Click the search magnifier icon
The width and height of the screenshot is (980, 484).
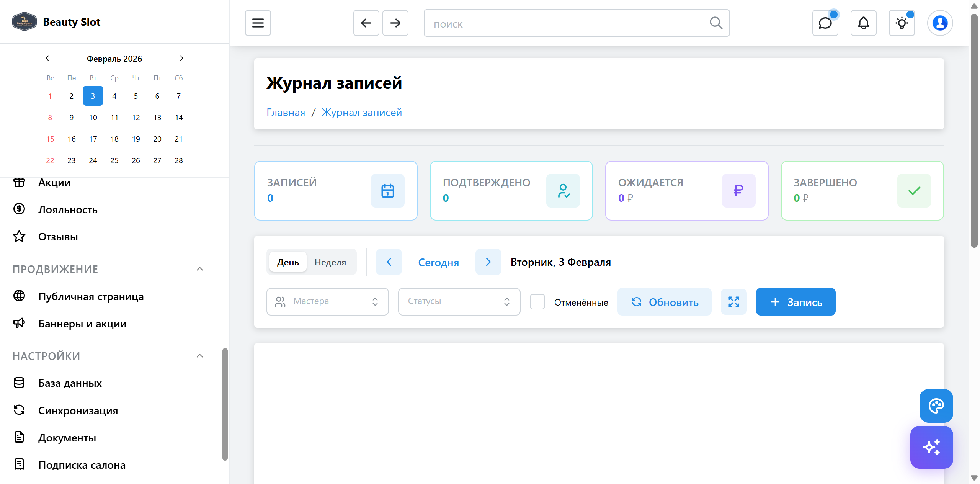(715, 23)
